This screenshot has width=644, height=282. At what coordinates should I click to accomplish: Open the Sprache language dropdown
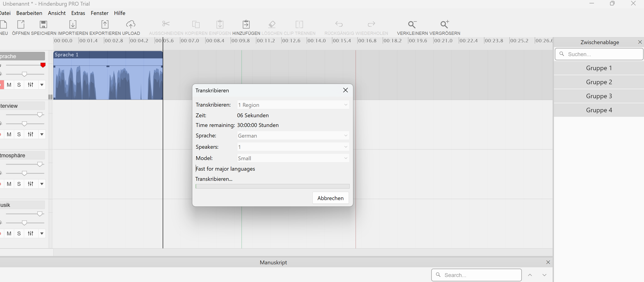tap(293, 136)
